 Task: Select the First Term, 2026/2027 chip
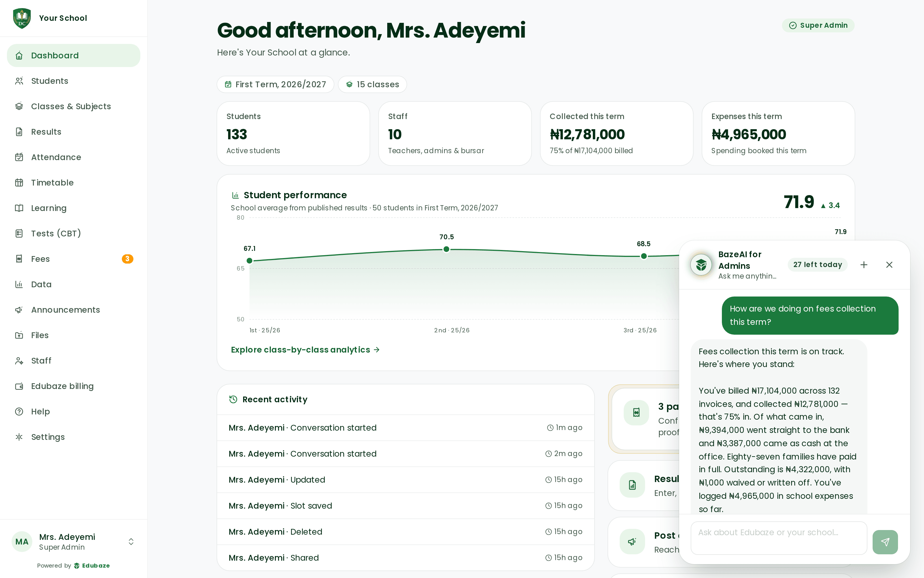point(275,84)
